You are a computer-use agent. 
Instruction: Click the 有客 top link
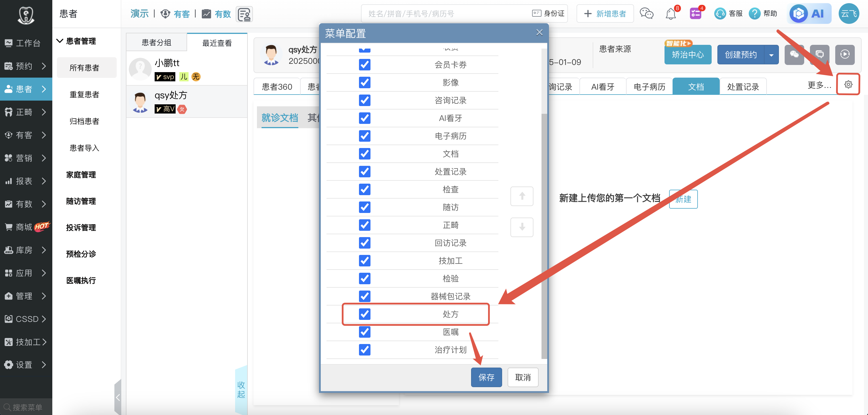tap(175, 14)
